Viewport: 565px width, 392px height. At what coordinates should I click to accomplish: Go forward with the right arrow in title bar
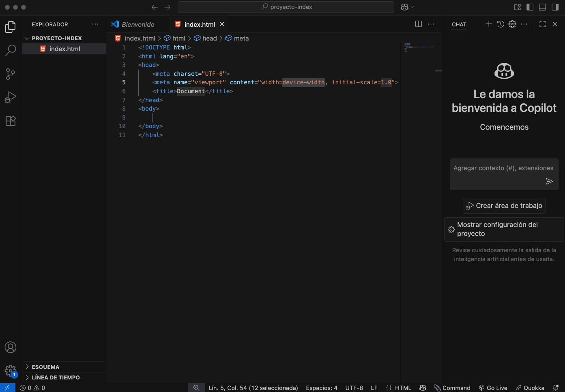pyautogui.click(x=168, y=7)
